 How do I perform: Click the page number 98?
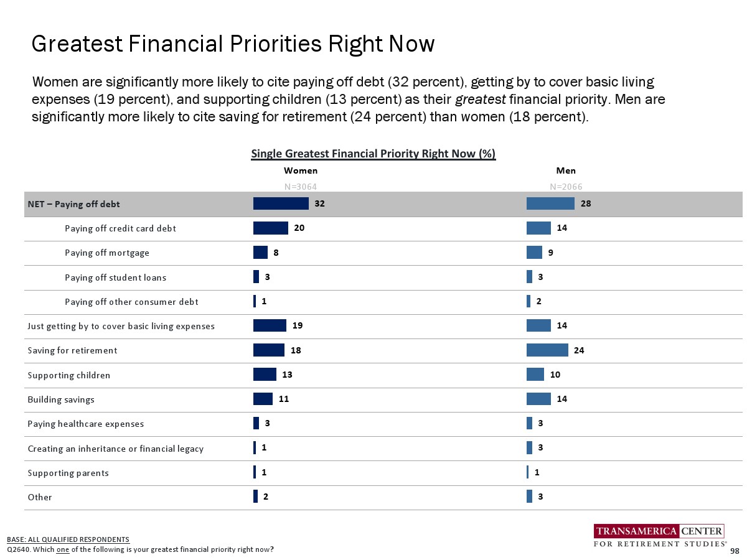(x=735, y=551)
